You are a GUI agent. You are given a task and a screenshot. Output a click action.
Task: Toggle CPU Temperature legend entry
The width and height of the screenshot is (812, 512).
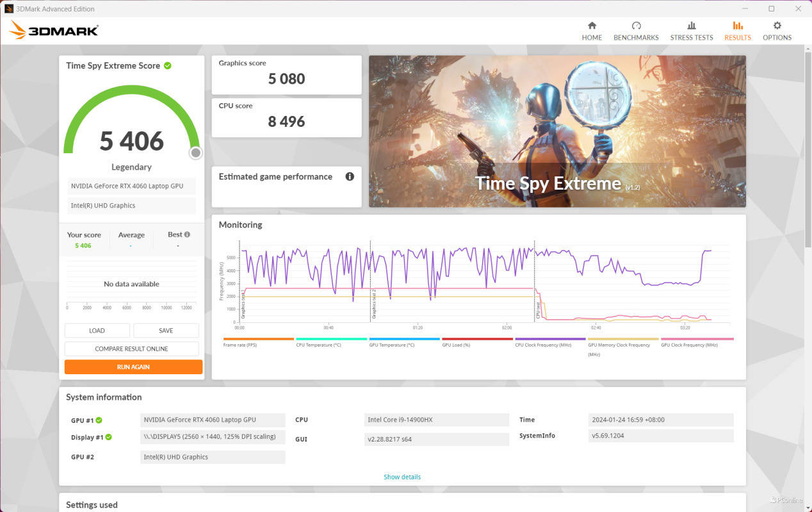point(331,343)
